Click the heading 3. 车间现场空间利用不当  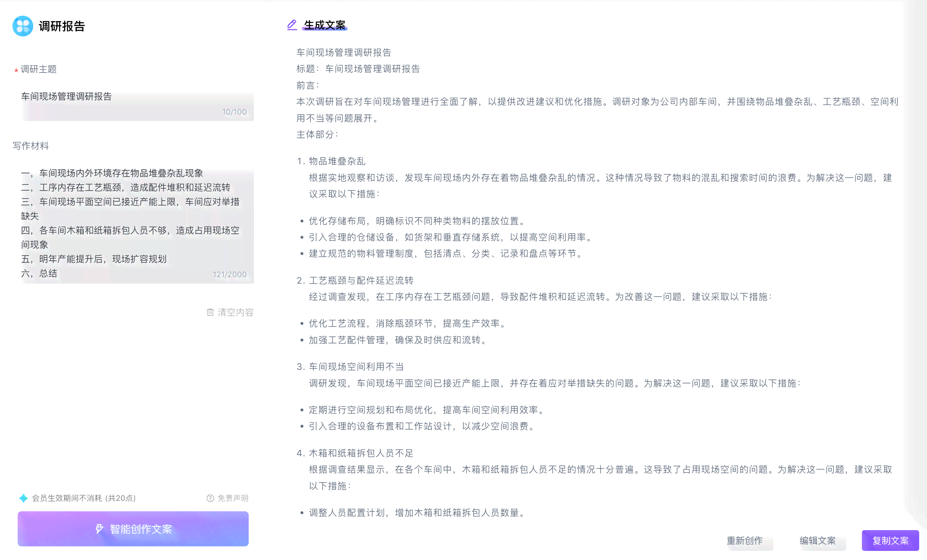[350, 367]
